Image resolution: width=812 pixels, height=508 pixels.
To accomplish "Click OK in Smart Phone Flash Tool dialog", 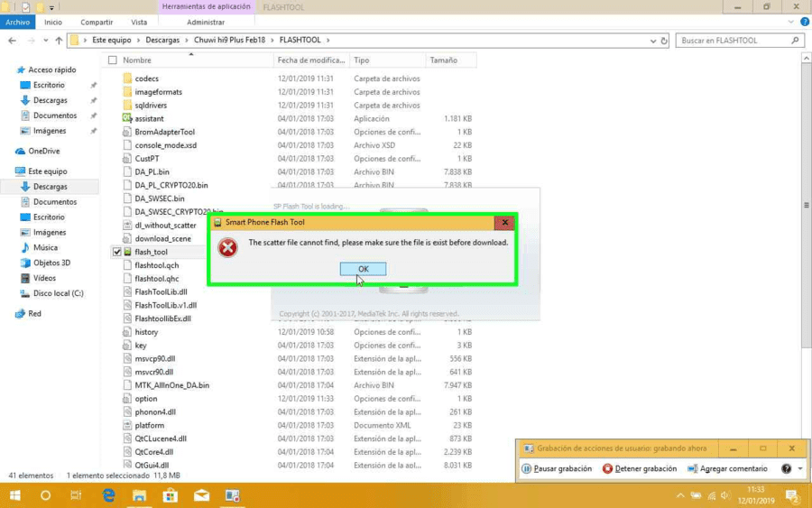I will [x=363, y=269].
